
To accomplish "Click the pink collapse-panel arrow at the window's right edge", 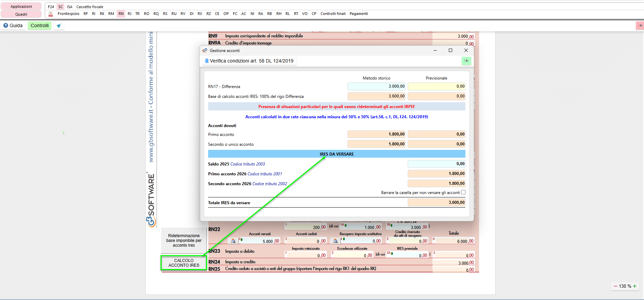I will click(x=640, y=25).
